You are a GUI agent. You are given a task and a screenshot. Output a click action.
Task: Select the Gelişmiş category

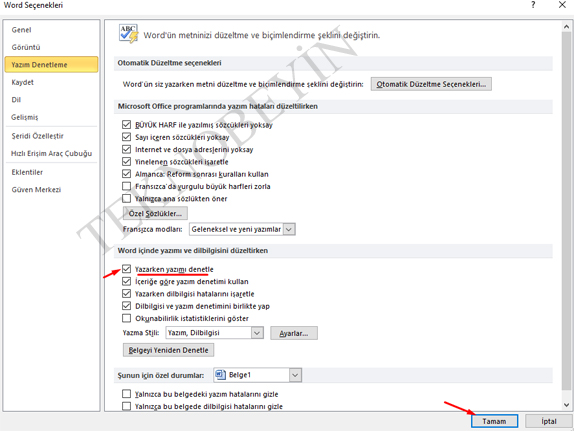[51, 117]
